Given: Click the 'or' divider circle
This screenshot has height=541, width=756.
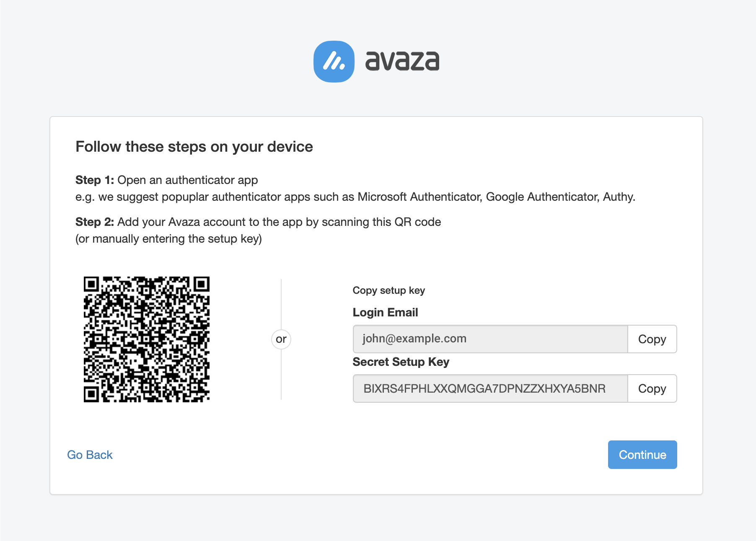Looking at the screenshot, I should (x=281, y=339).
